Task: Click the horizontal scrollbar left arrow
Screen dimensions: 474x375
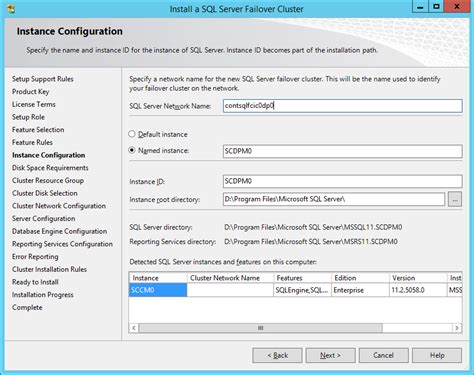Action: tap(134, 328)
